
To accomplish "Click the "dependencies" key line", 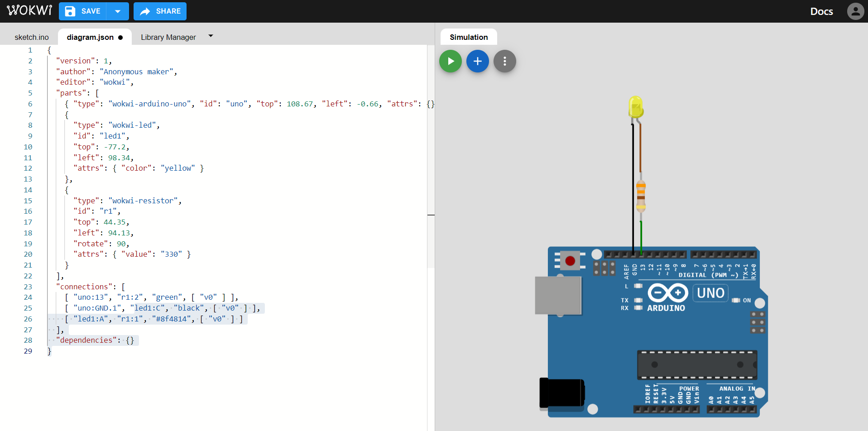I will (x=95, y=340).
